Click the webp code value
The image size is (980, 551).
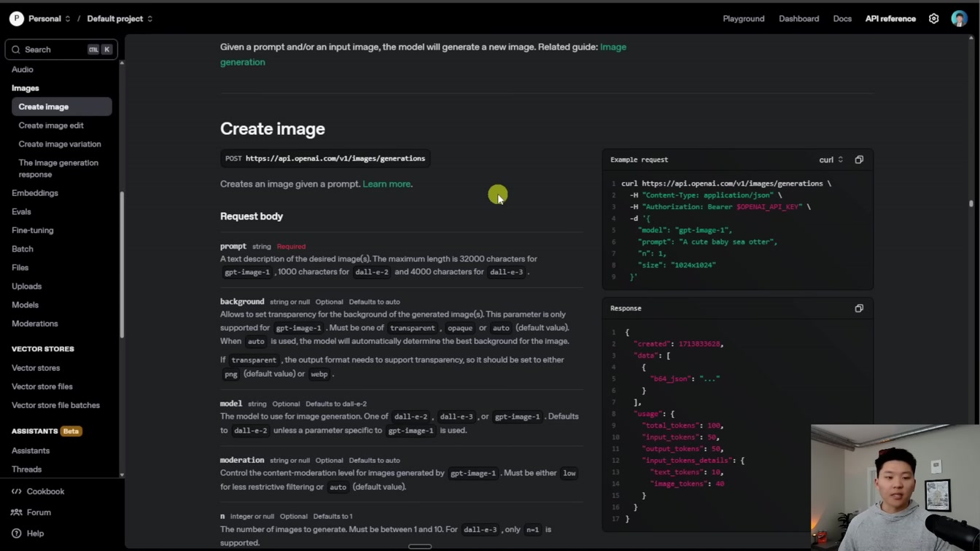[x=319, y=374]
